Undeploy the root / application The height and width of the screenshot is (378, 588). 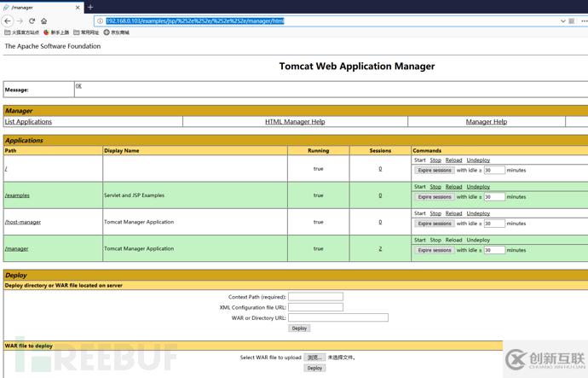(478, 160)
